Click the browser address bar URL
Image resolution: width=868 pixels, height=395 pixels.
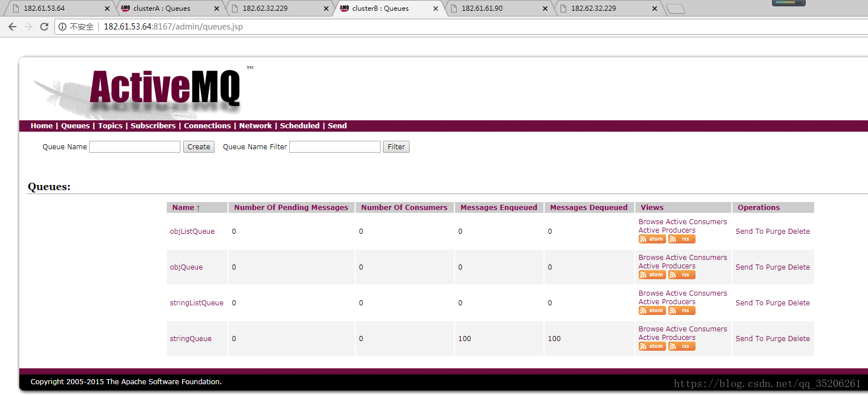pyautogui.click(x=173, y=27)
